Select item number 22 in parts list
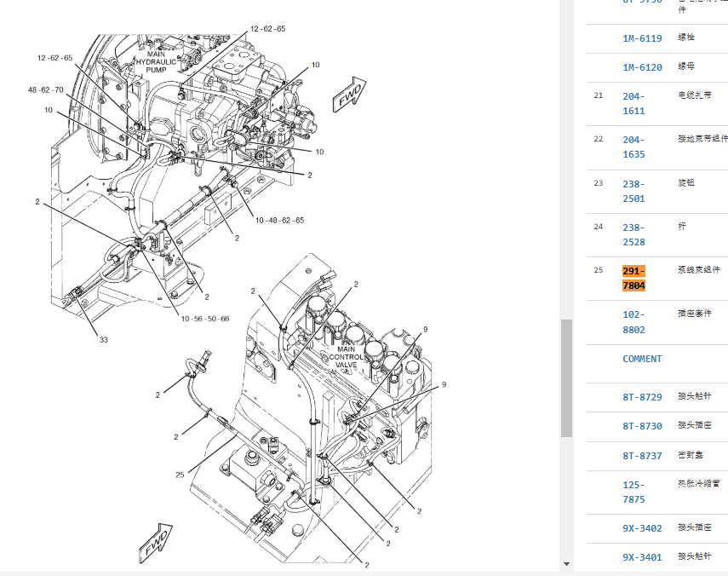This screenshot has width=728, height=576. (598, 139)
